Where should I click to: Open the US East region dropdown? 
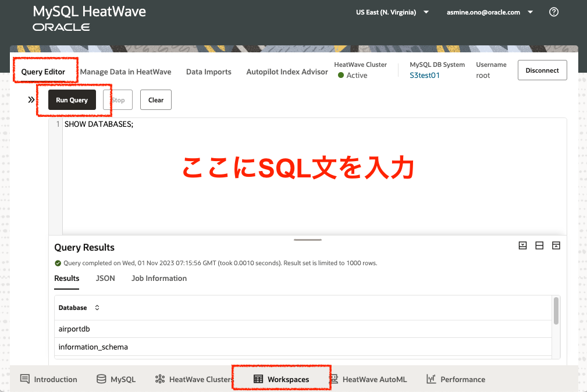pos(392,12)
